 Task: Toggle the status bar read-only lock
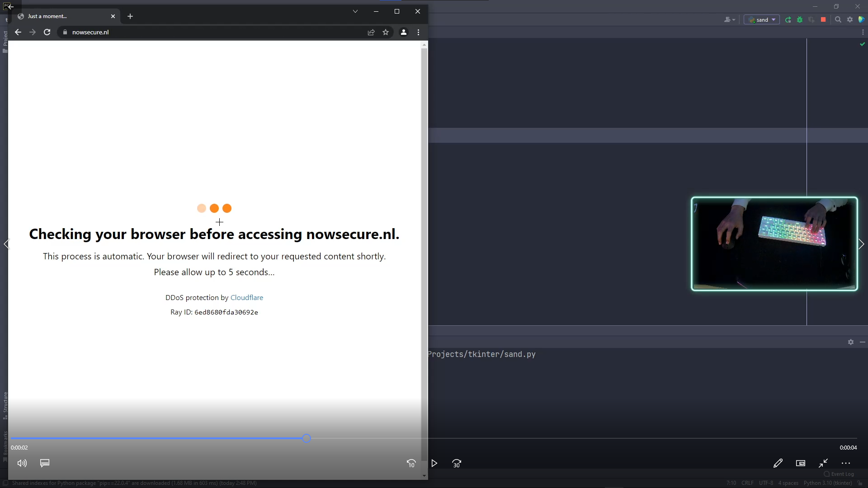[860, 483]
